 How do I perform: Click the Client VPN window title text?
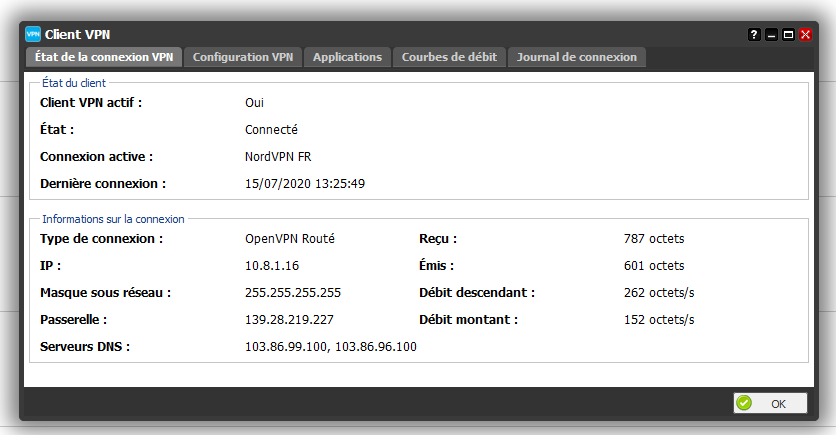77,35
